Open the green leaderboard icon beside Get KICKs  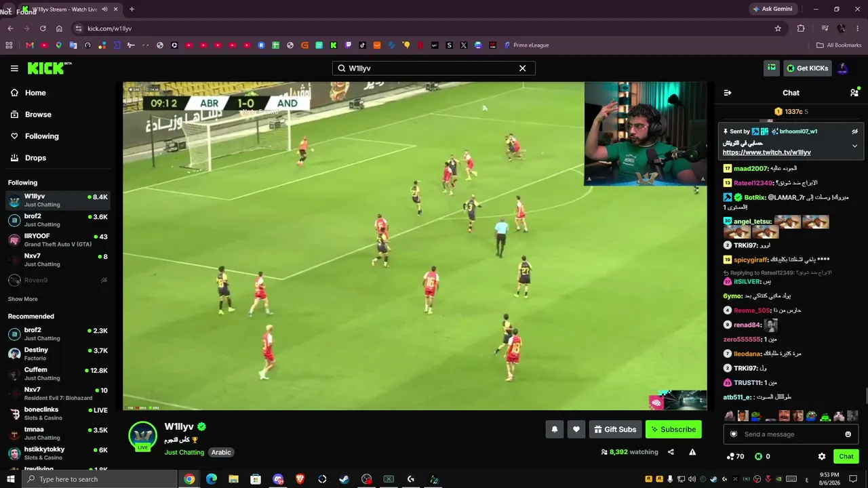771,68
